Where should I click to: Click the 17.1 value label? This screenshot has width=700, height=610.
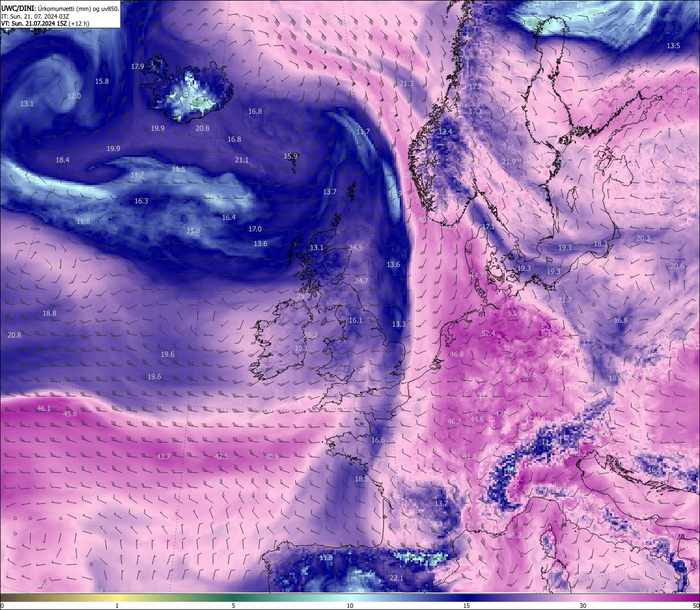tap(488, 226)
